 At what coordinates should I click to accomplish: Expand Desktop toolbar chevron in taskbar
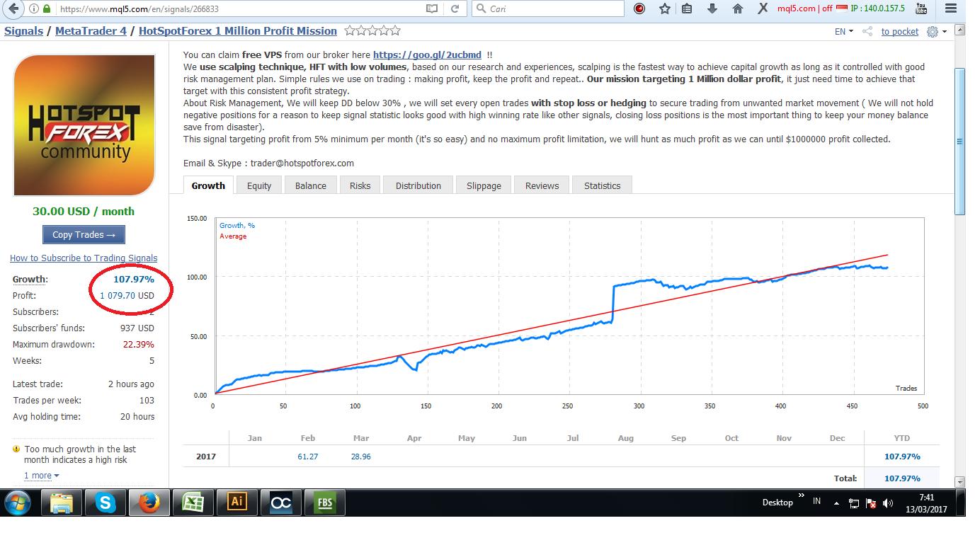802,497
